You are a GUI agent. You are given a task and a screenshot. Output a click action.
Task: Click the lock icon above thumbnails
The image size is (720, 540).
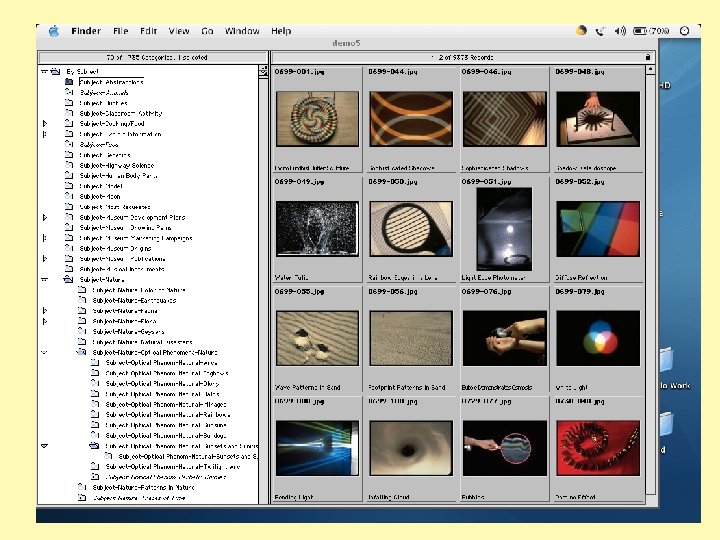coord(647,56)
